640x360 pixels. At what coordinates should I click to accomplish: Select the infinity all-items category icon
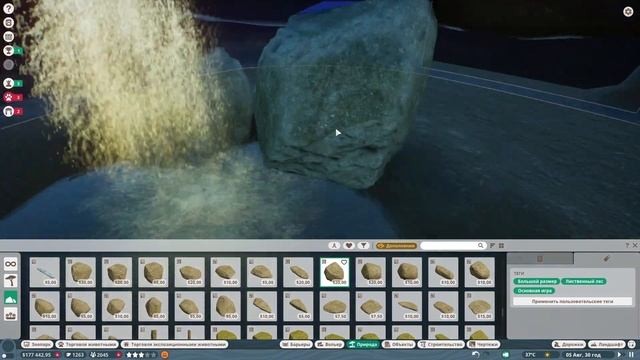tap(11, 264)
